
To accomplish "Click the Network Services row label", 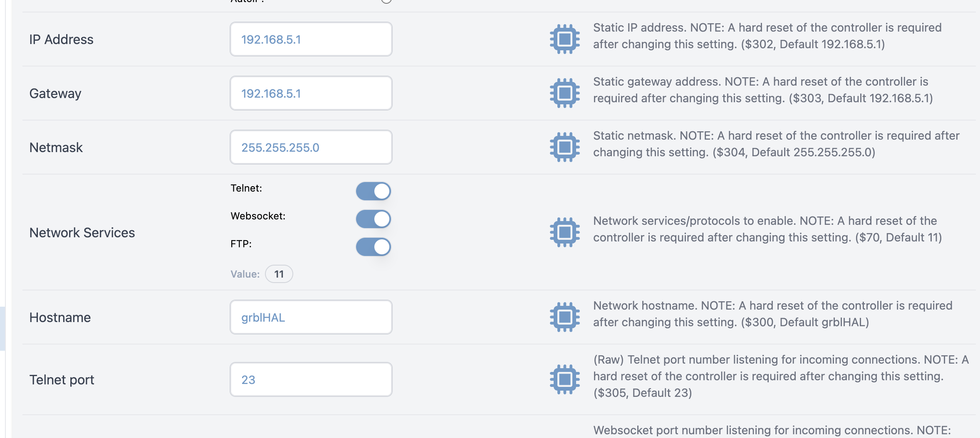I will 82,233.
